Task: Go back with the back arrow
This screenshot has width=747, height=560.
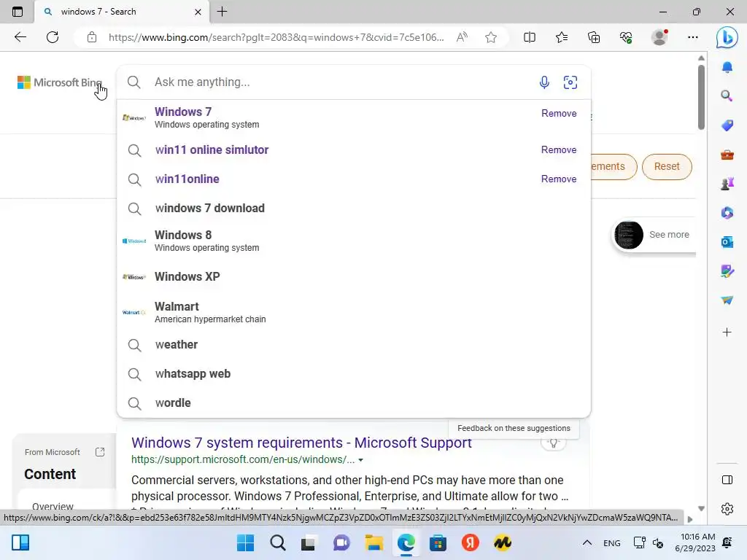Action: click(x=20, y=37)
